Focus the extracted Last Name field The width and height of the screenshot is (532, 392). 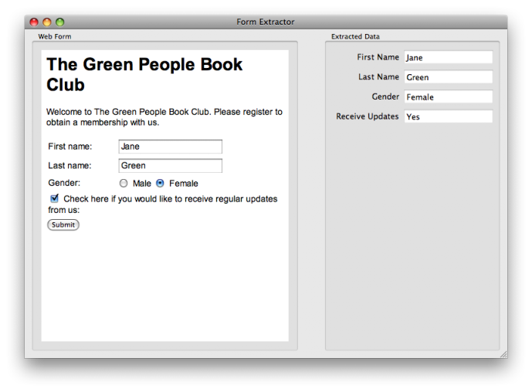(448, 77)
